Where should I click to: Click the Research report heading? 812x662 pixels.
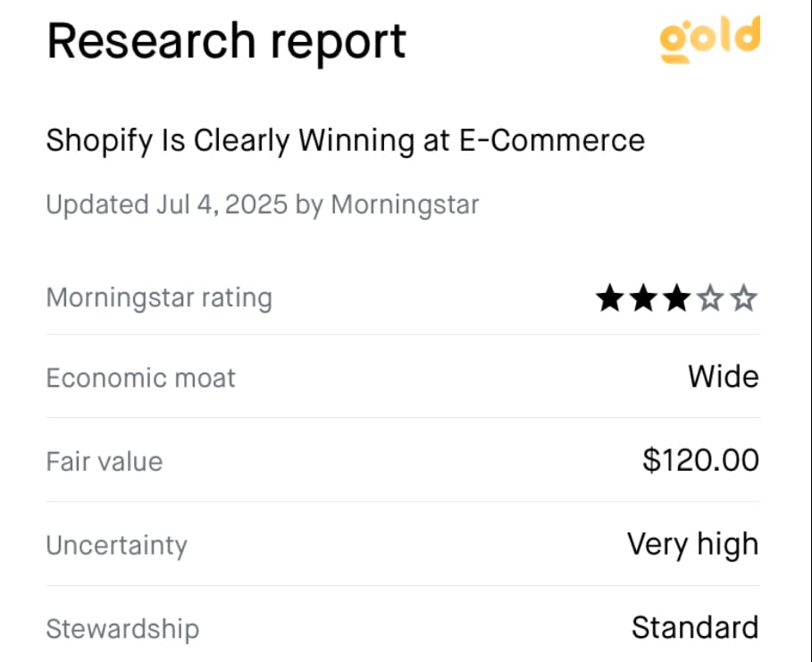(226, 43)
